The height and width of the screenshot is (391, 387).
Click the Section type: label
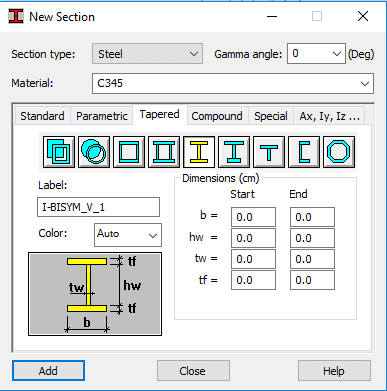43,54
